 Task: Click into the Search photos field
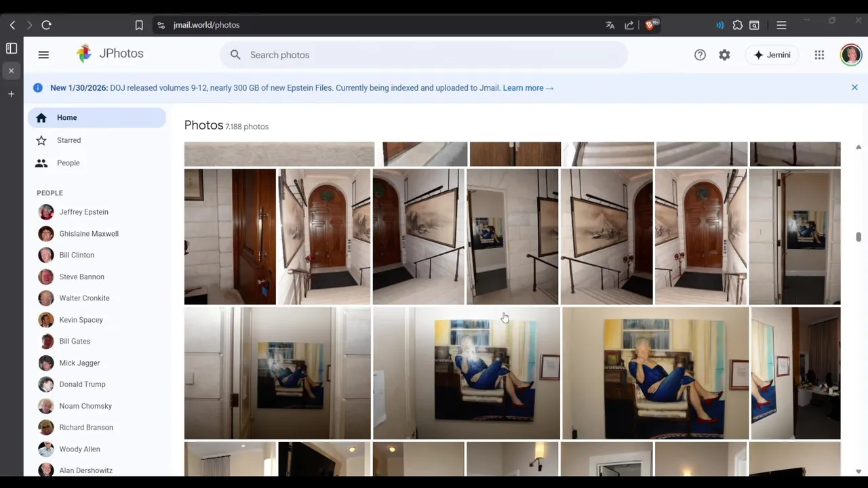coord(424,55)
